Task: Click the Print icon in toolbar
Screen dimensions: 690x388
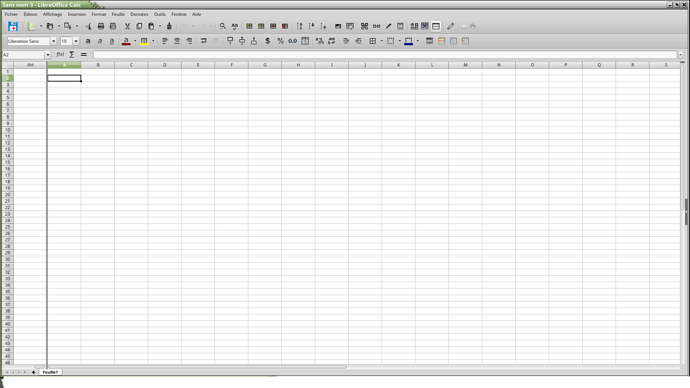Action: 101,26
